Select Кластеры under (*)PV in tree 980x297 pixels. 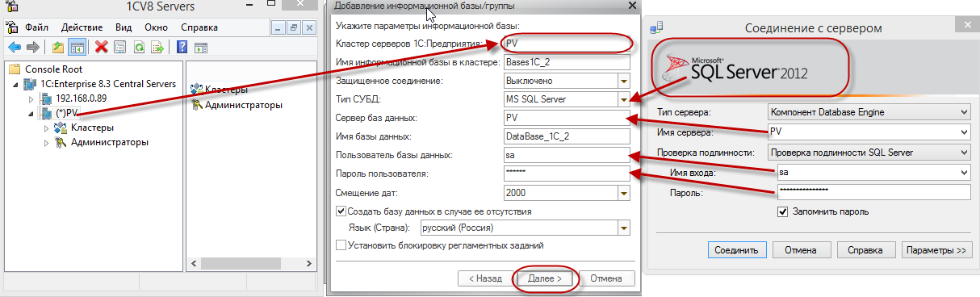(92, 128)
